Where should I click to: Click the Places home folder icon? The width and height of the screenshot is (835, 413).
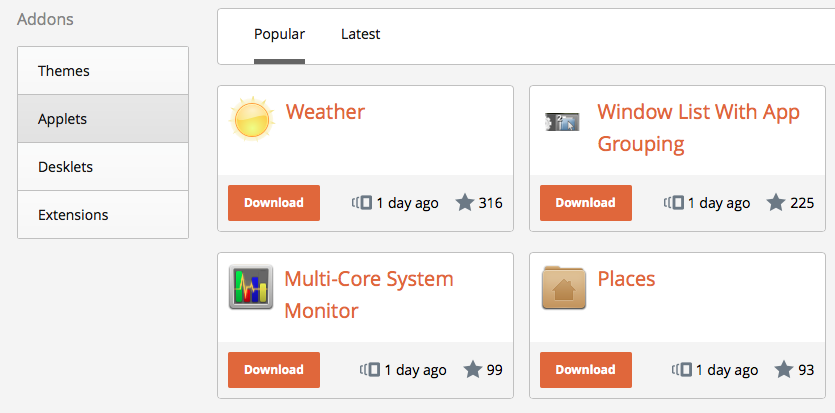point(564,287)
